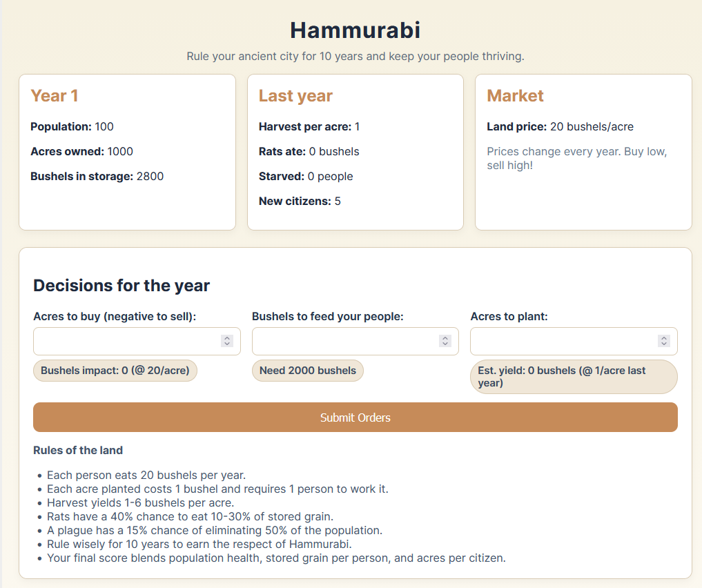Increase Acres to buy with up arrow
702x588 pixels.
[x=227, y=338]
